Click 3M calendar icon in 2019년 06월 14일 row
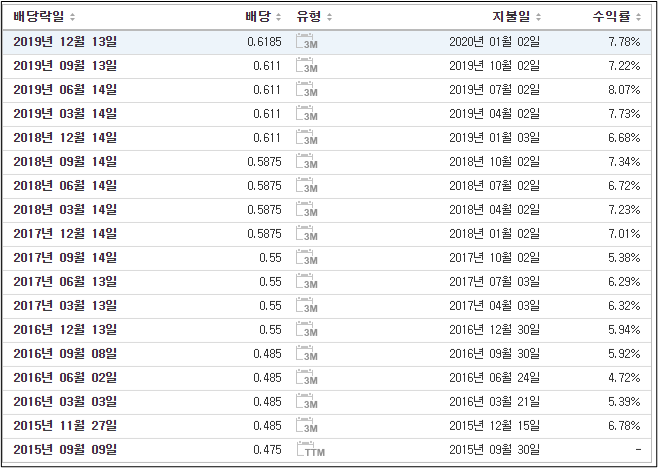 click(x=306, y=89)
